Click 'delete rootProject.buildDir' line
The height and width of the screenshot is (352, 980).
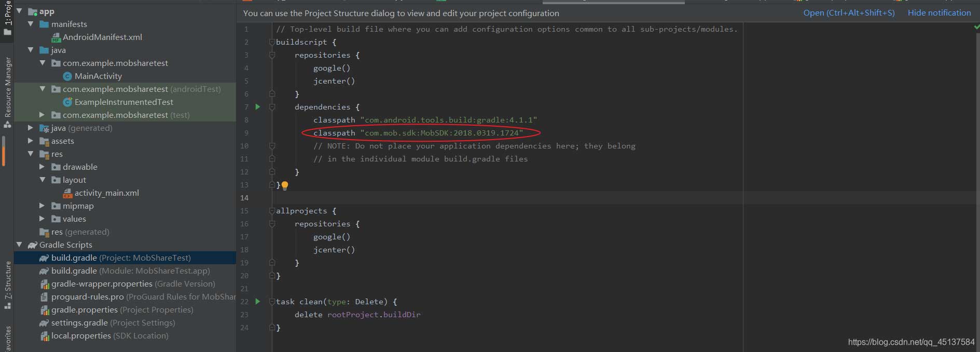pyautogui.click(x=357, y=315)
